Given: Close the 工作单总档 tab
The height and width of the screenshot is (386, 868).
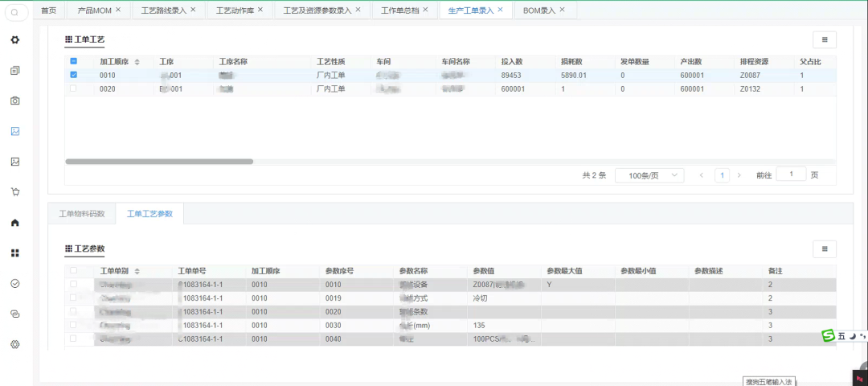Looking at the screenshot, I should pyautogui.click(x=424, y=10).
